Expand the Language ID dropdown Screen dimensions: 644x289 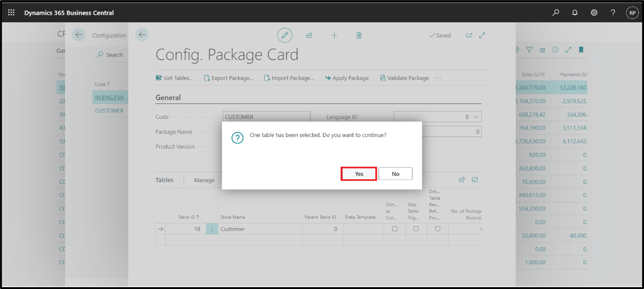[x=475, y=117]
